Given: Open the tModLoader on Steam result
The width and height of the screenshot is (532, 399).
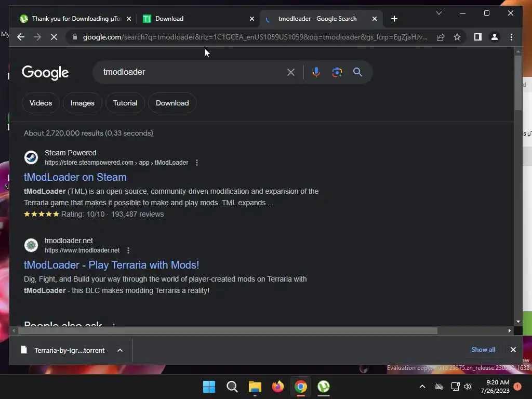Looking at the screenshot, I should (75, 177).
